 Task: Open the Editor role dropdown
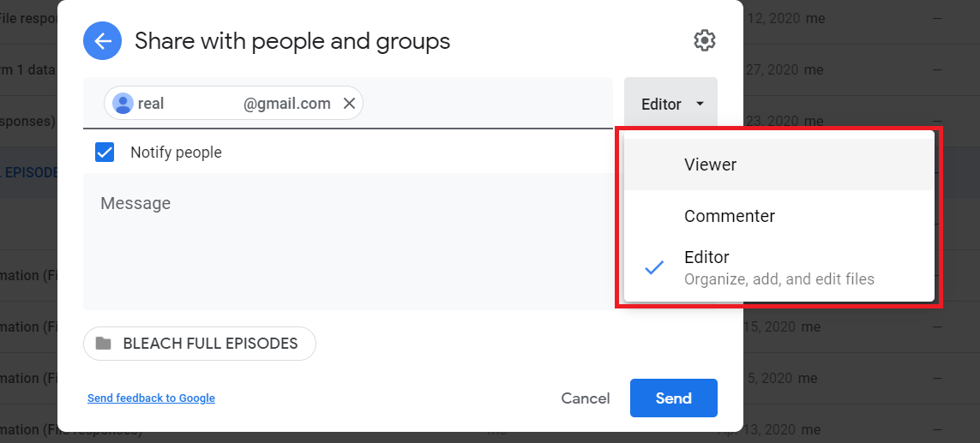click(x=670, y=104)
